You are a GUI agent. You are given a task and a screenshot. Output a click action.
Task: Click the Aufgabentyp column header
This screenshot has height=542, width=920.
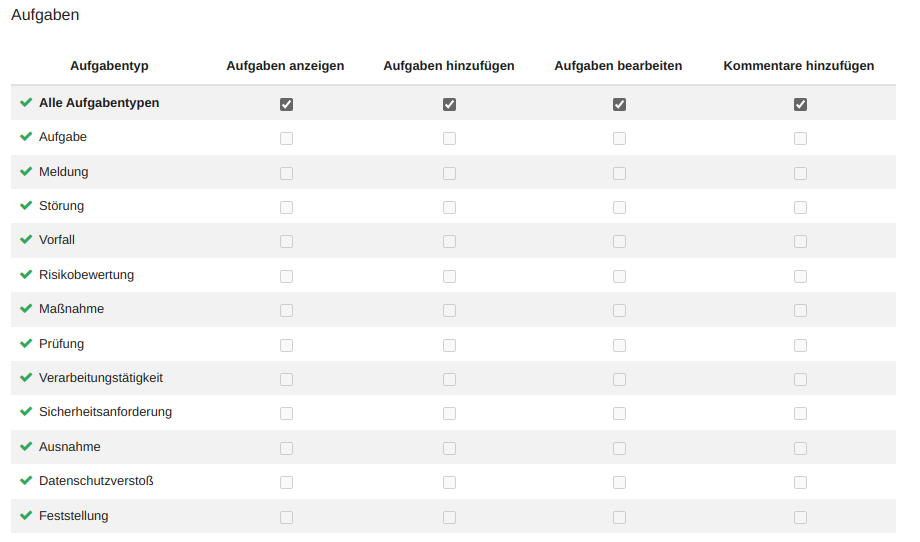[x=109, y=66]
